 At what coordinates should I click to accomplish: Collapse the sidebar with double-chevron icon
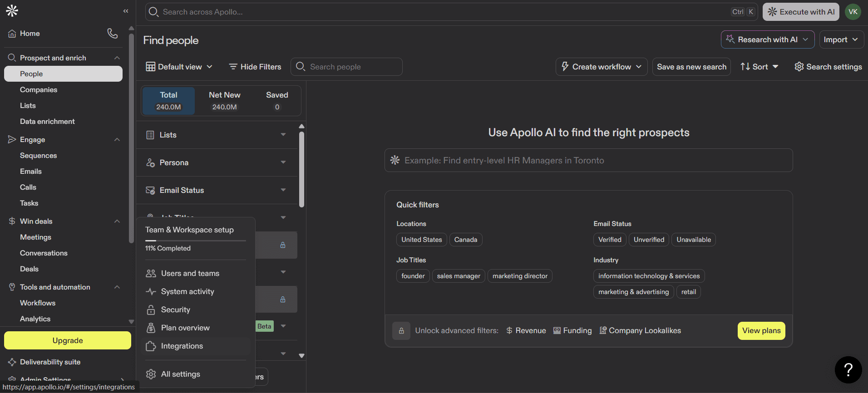[x=126, y=11]
